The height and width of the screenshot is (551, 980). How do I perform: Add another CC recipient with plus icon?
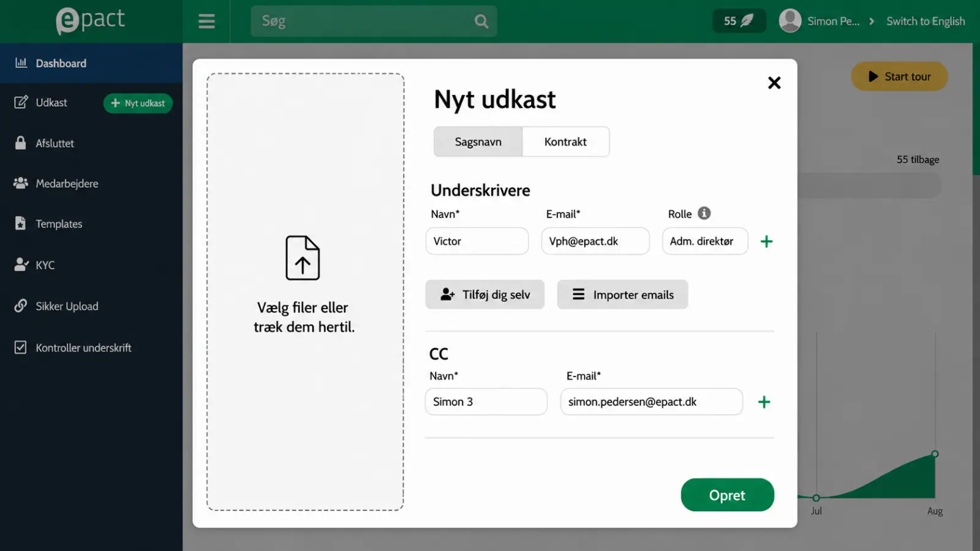(x=764, y=402)
